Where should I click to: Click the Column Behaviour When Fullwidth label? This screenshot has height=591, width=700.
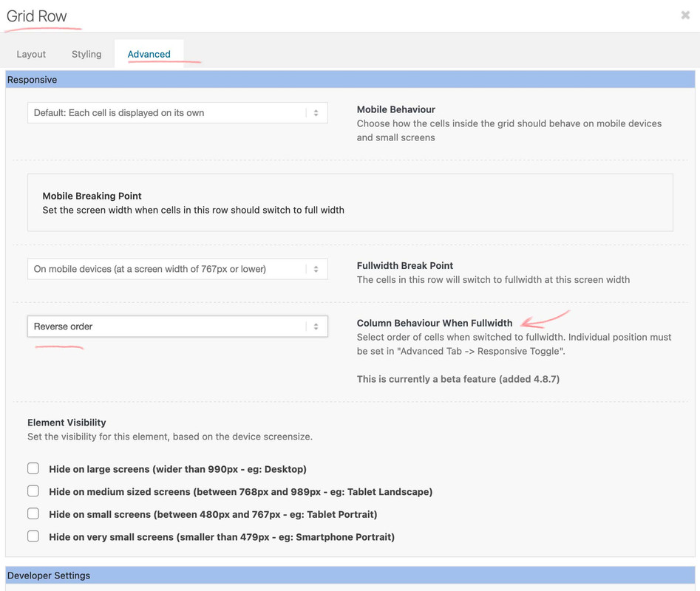(435, 323)
